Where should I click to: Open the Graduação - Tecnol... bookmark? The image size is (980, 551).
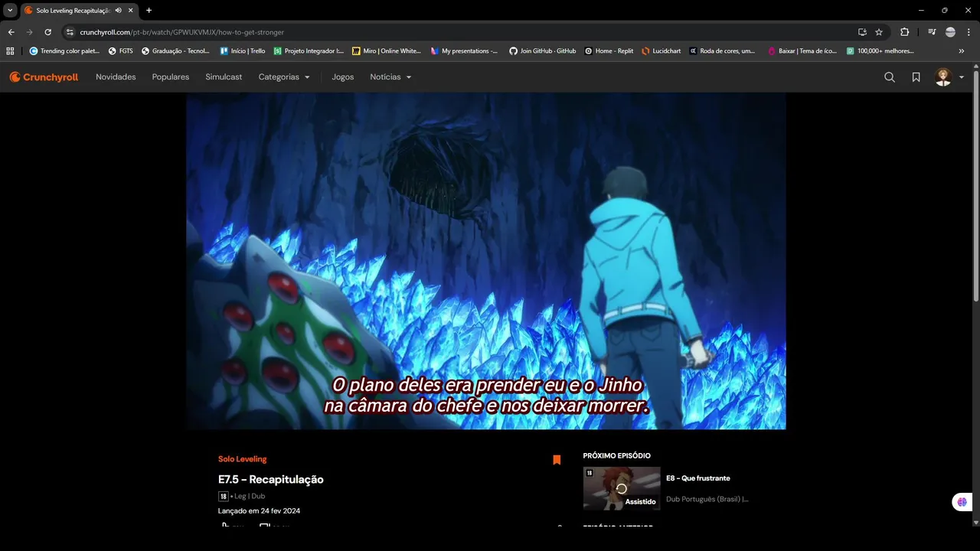[176, 51]
